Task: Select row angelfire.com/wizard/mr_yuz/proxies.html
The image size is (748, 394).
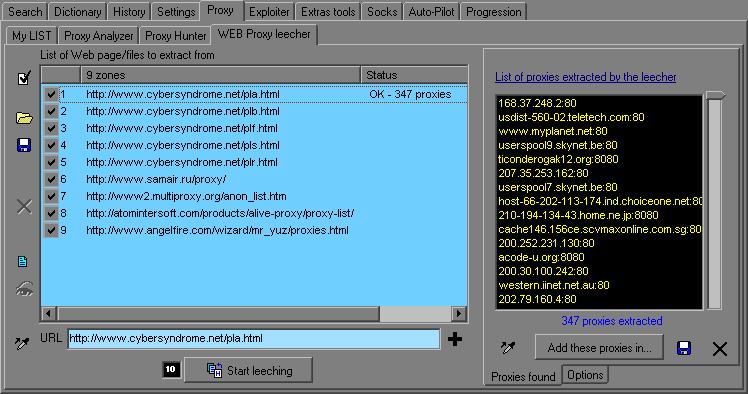Action: 254,230
